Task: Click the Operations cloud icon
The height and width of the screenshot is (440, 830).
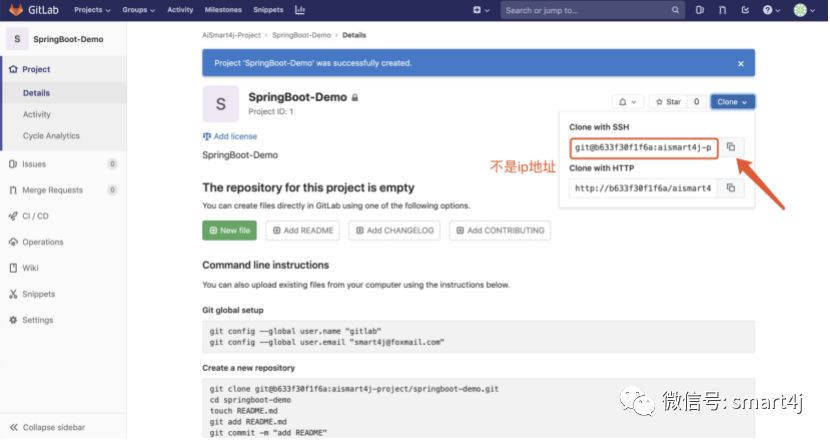Action: pos(13,242)
